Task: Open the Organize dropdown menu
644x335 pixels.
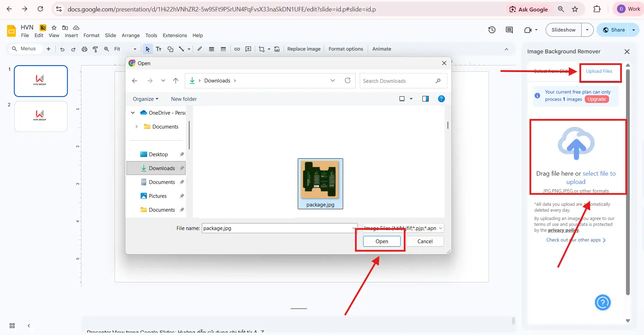Action: click(145, 99)
